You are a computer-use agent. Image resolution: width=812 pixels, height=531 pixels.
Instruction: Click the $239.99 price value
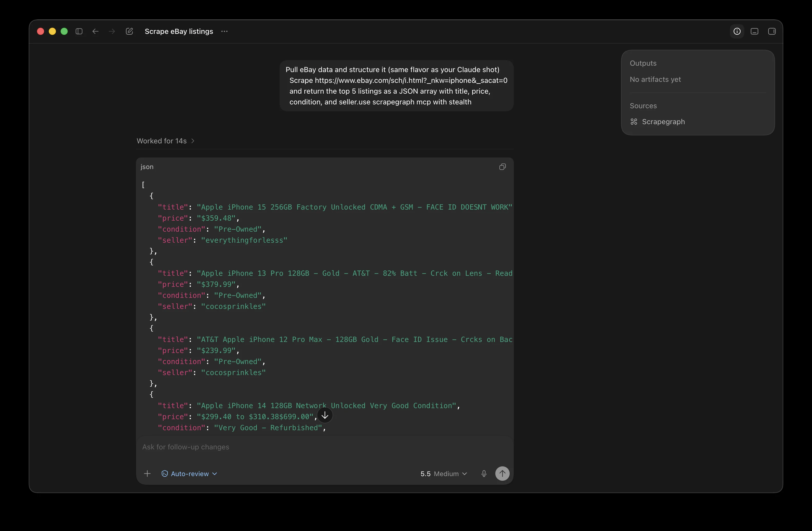pyautogui.click(x=216, y=350)
